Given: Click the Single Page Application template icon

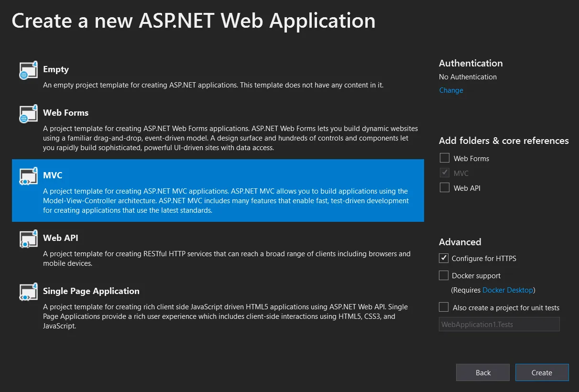Looking at the screenshot, I should coord(28,292).
